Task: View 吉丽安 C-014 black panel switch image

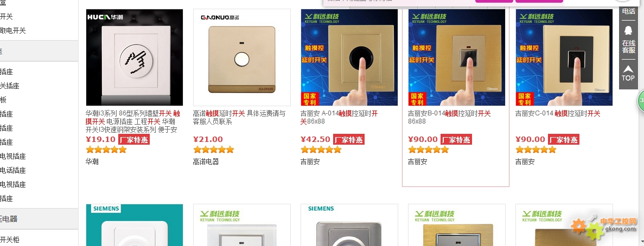Action: pos(564,57)
